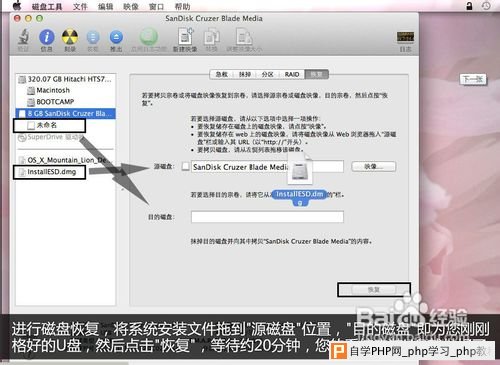
Task: Click the empty 目的磁盘 destination field
Action: click(267, 217)
